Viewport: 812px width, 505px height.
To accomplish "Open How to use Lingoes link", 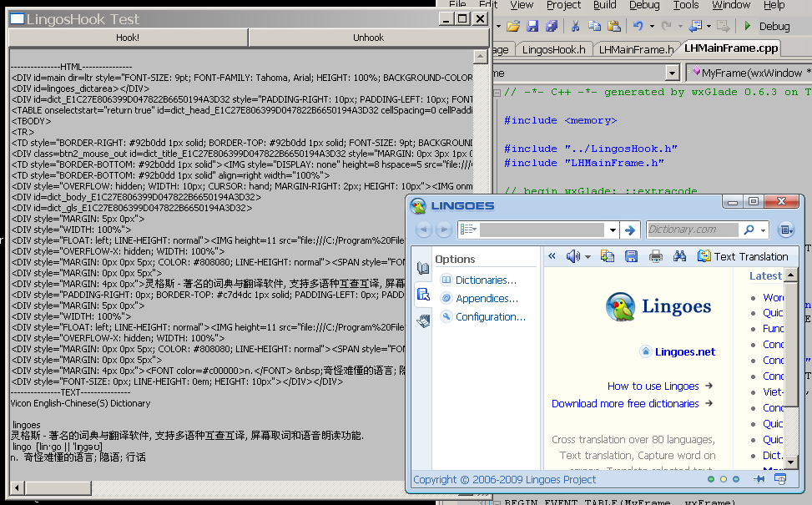I will click(653, 386).
